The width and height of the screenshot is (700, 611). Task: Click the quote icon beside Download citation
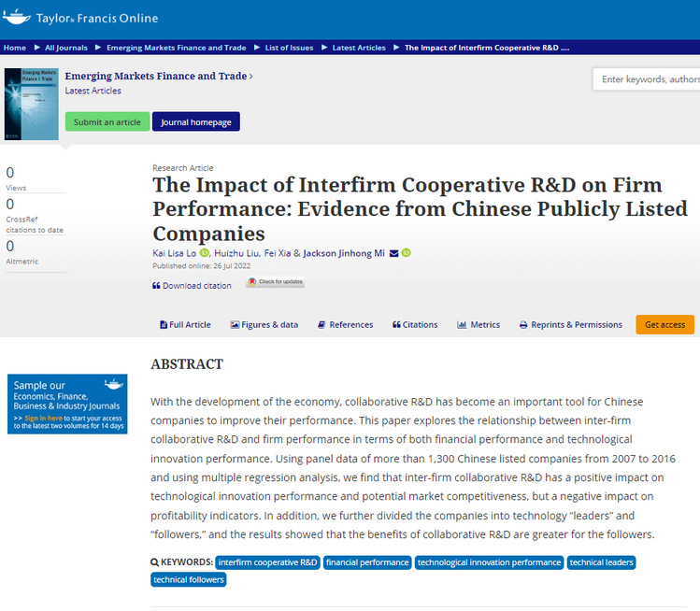[156, 286]
